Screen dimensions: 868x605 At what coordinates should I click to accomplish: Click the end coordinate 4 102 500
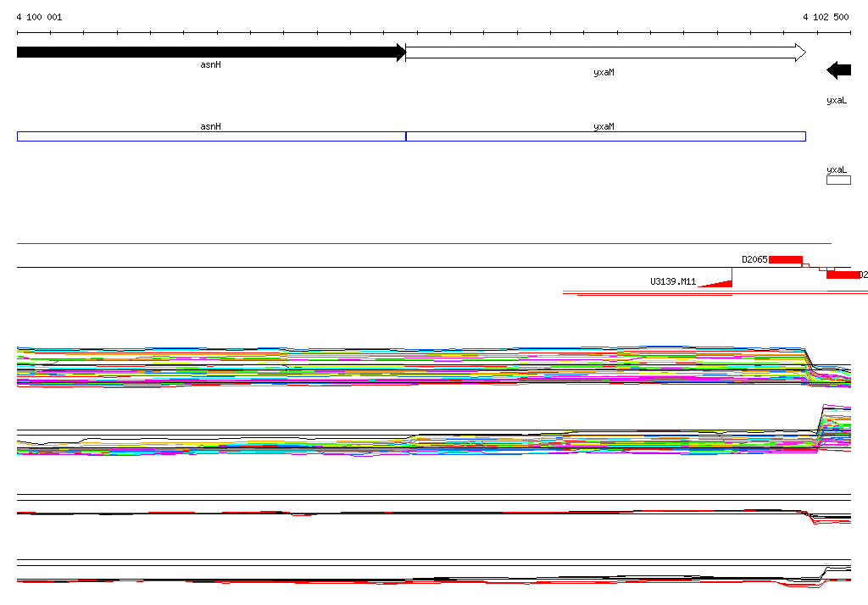pyautogui.click(x=826, y=18)
